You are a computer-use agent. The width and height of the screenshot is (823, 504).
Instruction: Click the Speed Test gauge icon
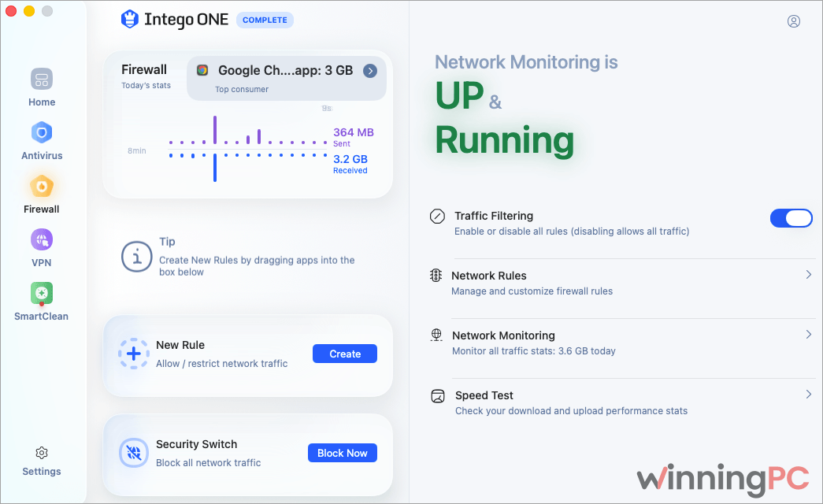[438, 396]
